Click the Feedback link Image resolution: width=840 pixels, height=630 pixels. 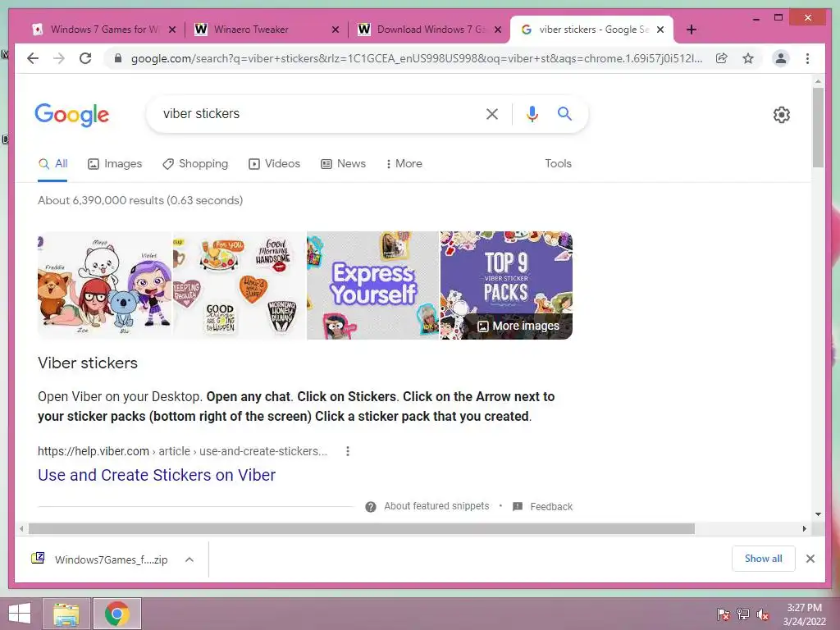tap(551, 507)
